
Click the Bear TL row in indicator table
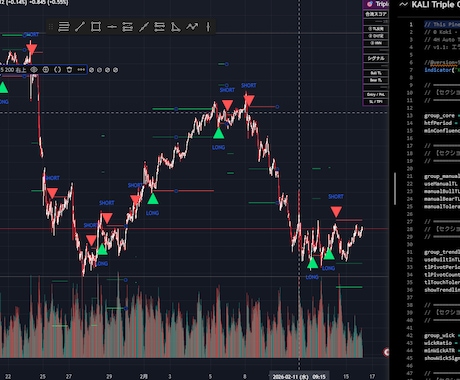[376, 80]
